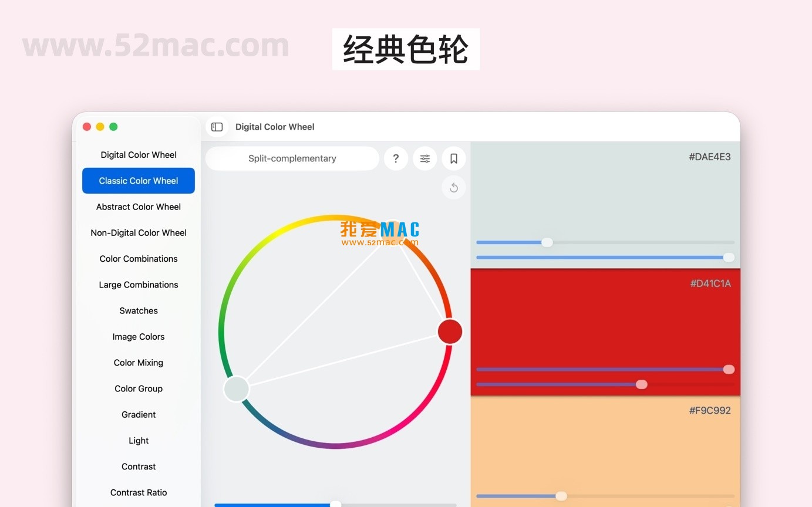Screen dimensions: 812x507
Task: Toggle the sidebar with the panel icon
Action: tap(217, 127)
